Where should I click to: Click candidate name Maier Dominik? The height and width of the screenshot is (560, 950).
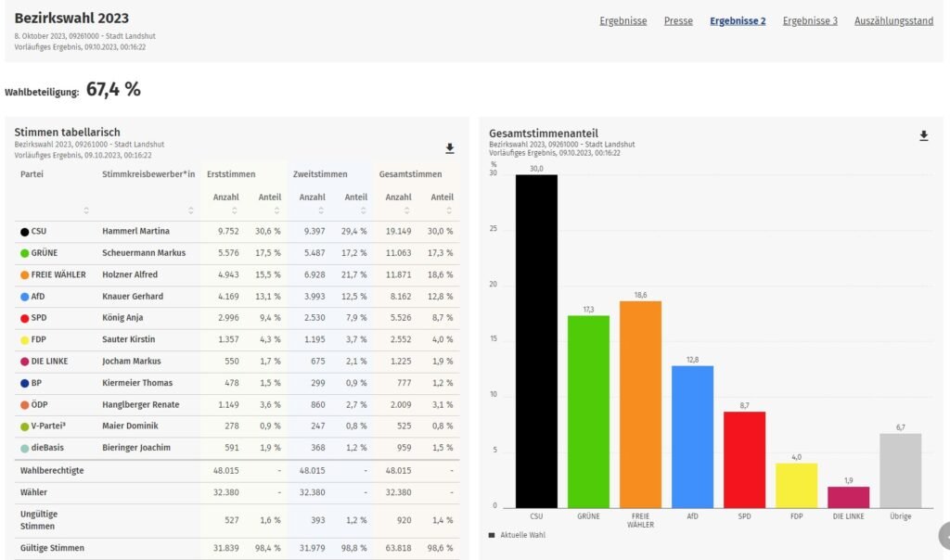coord(130,426)
